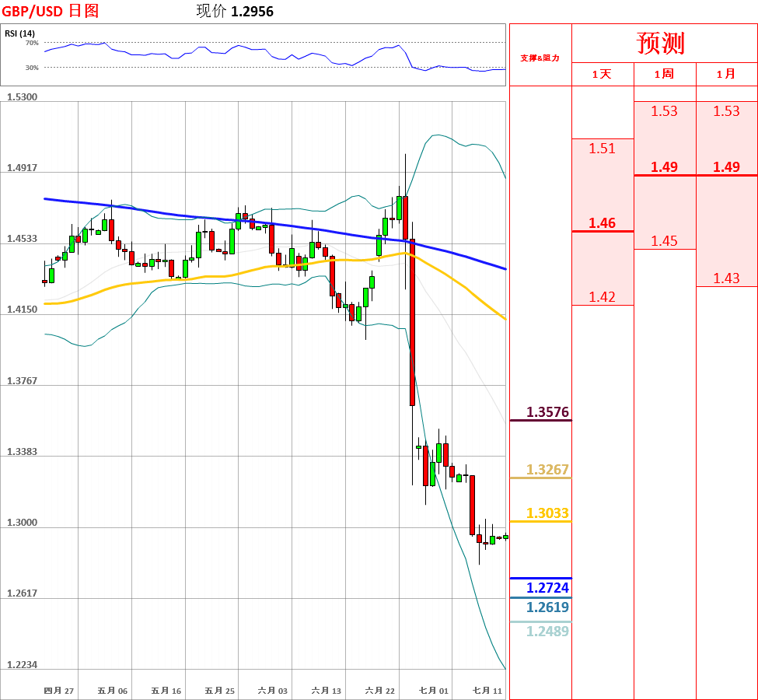Click the 六月 22 date axis label

[x=380, y=691]
